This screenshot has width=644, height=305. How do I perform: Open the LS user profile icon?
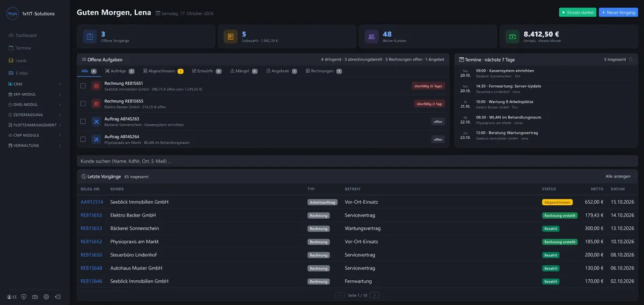[12, 296]
